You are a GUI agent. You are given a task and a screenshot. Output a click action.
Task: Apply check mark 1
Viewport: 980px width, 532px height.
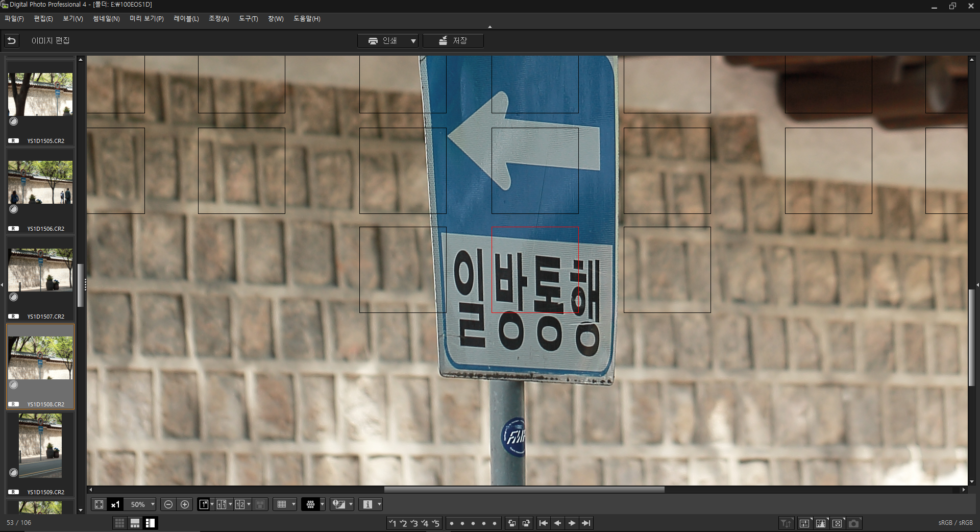pos(392,523)
